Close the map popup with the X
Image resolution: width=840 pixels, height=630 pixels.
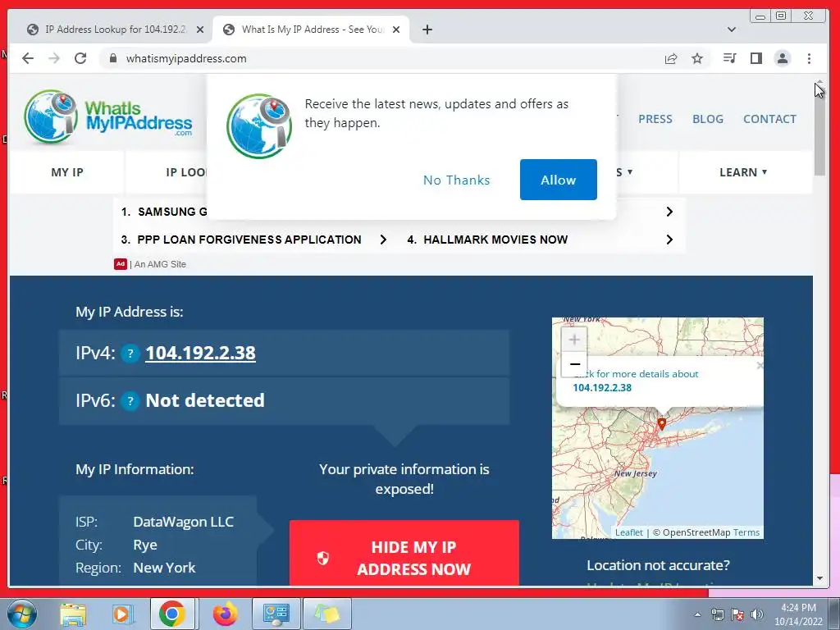tap(759, 366)
